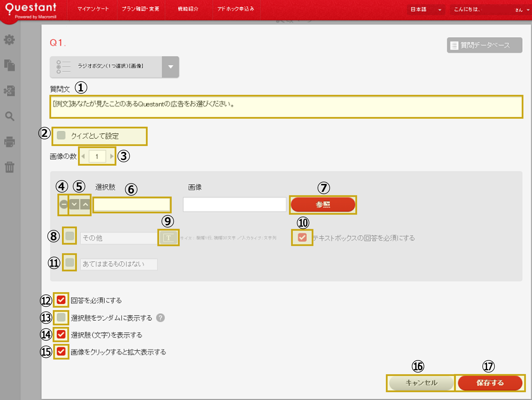Enable クイズとして設定 checkbox
This screenshot has width=532, height=400.
(x=61, y=135)
